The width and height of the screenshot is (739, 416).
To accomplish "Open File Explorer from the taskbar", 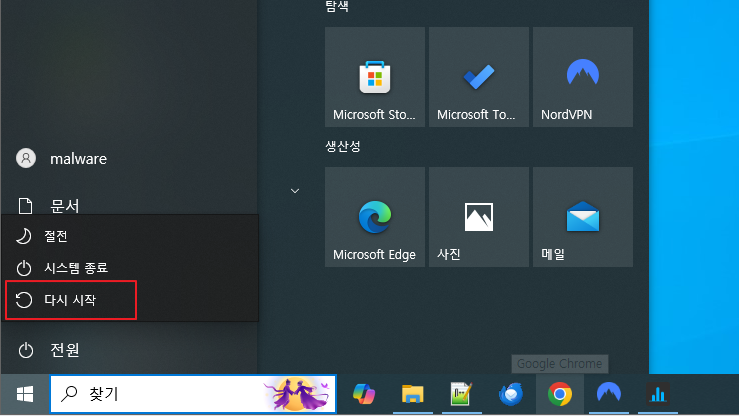I will [413, 394].
